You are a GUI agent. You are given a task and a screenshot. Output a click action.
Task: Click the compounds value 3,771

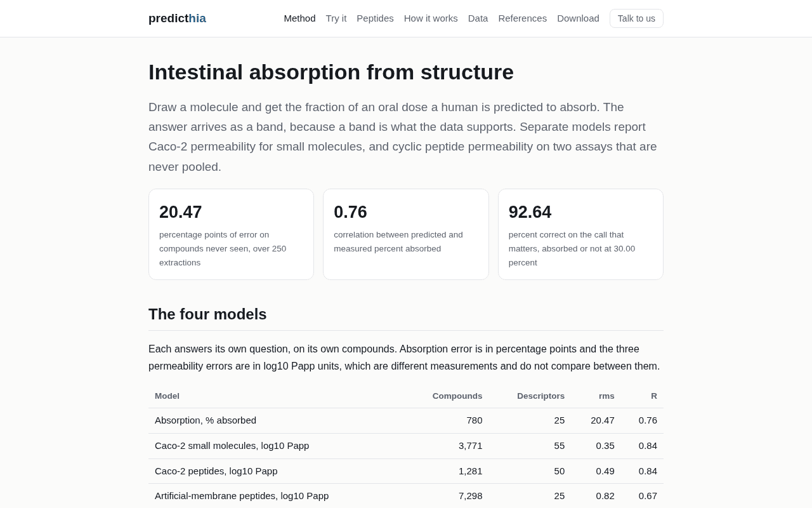click(471, 446)
